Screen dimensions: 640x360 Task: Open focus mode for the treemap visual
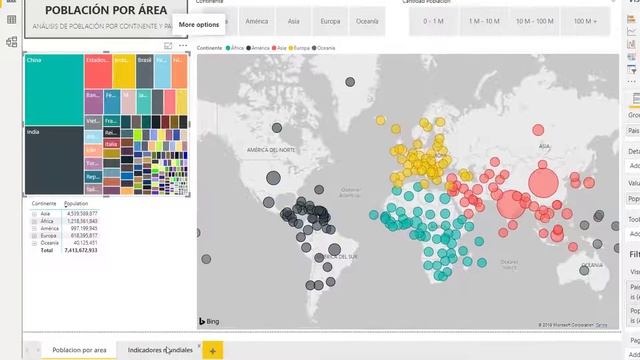click(168, 46)
